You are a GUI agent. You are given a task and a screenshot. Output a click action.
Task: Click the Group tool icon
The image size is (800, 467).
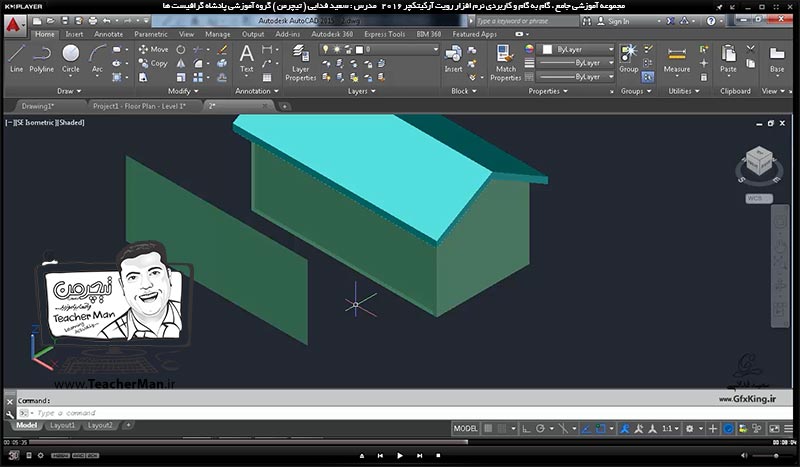(x=629, y=59)
